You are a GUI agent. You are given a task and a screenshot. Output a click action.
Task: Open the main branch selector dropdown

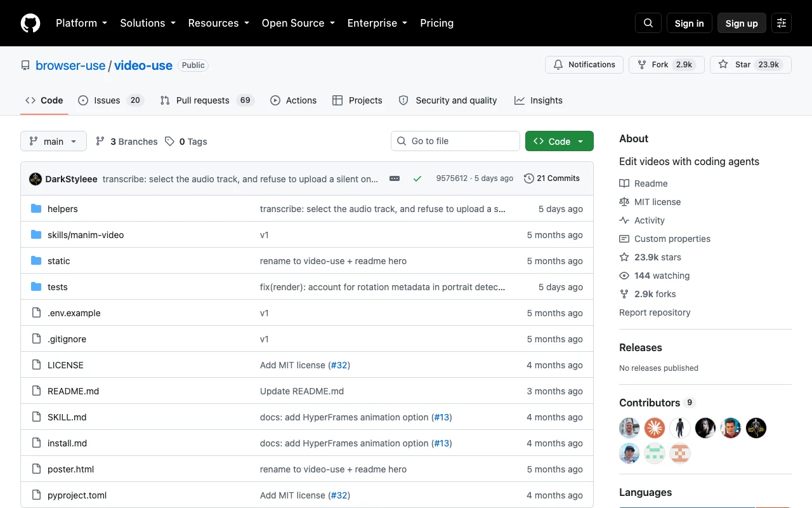pos(53,142)
